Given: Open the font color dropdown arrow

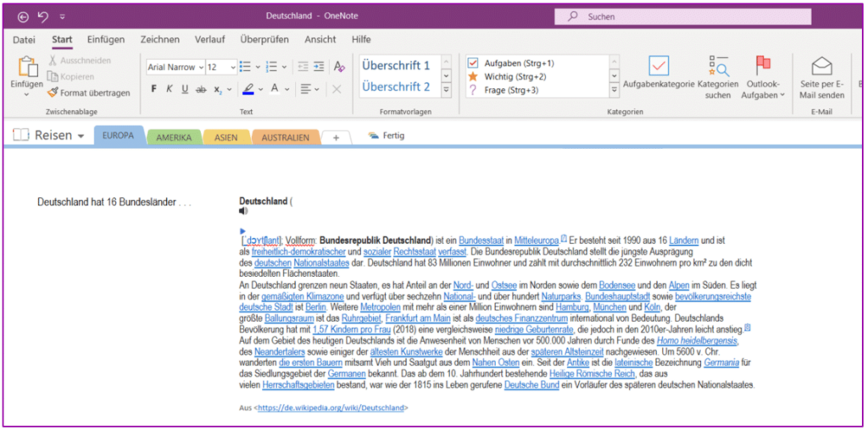Looking at the screenshot, I should [x=288, y=89].
